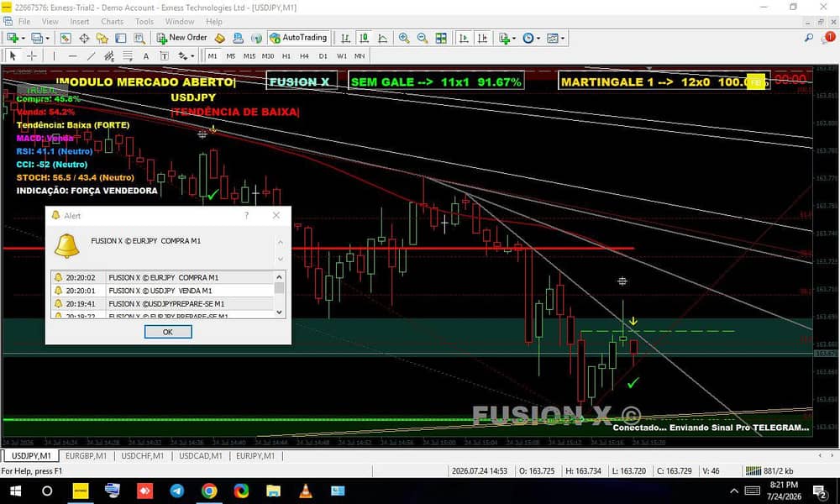
Task: Click the MQL5 community cloud icon
Action: (238, 38)
